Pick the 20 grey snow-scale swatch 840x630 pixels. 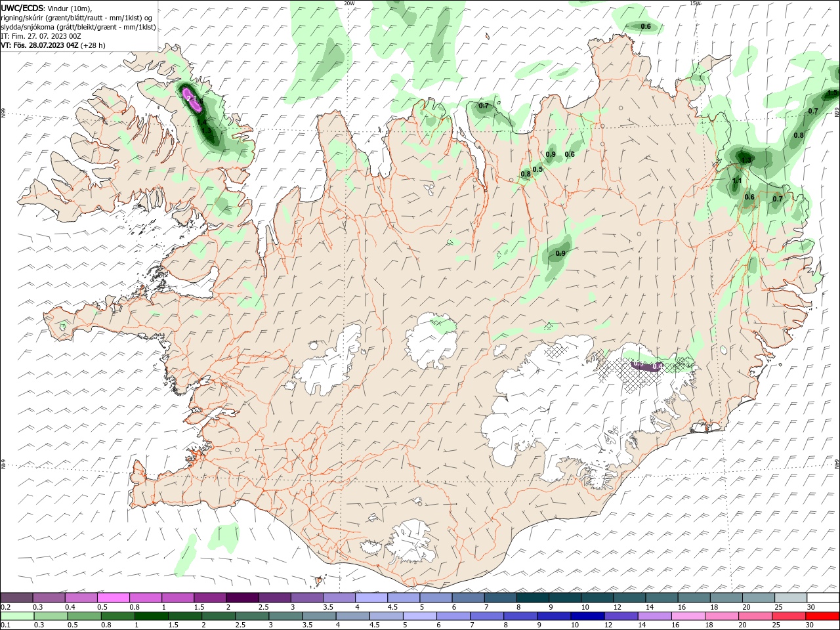point(759,598)
